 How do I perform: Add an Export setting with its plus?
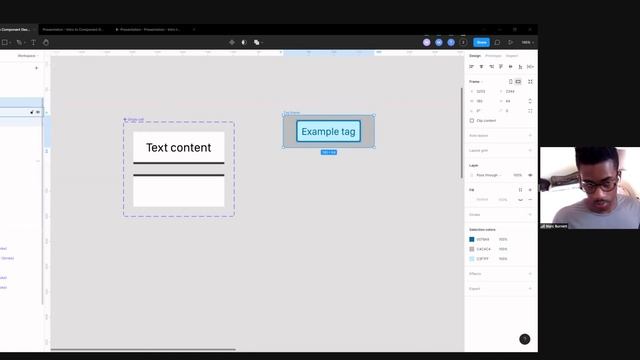(530, 289)
